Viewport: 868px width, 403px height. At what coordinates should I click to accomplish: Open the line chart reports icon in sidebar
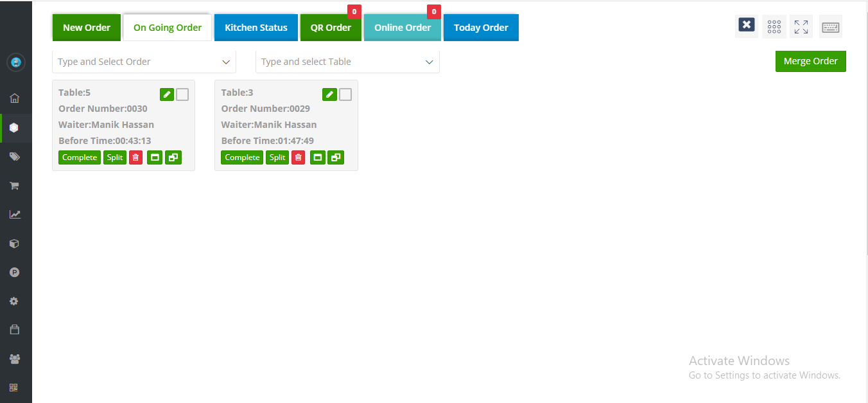point(14,215)
